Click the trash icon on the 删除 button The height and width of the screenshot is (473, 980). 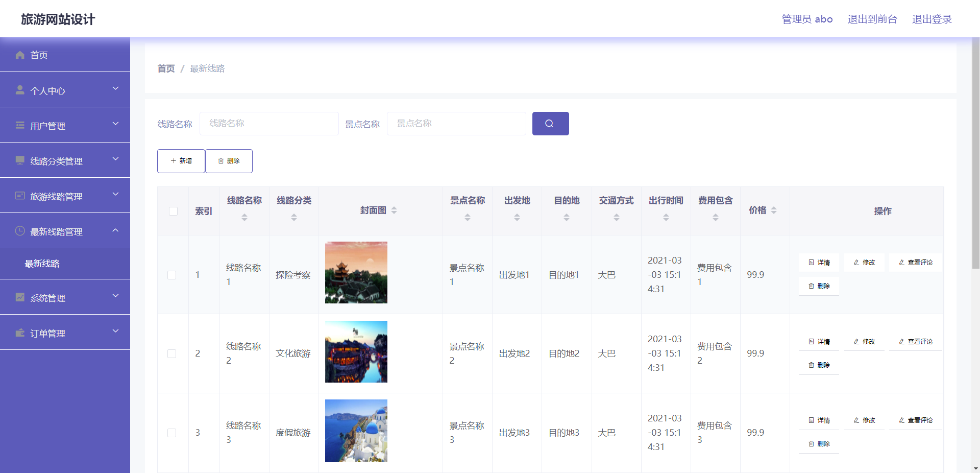220,160
